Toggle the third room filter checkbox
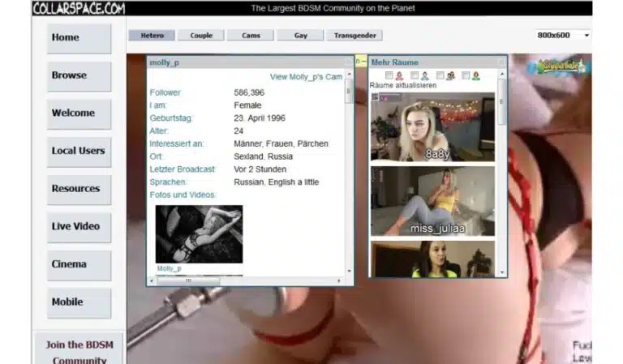The height and width of the screenshot is (364, 623). [x=440, y=76]
